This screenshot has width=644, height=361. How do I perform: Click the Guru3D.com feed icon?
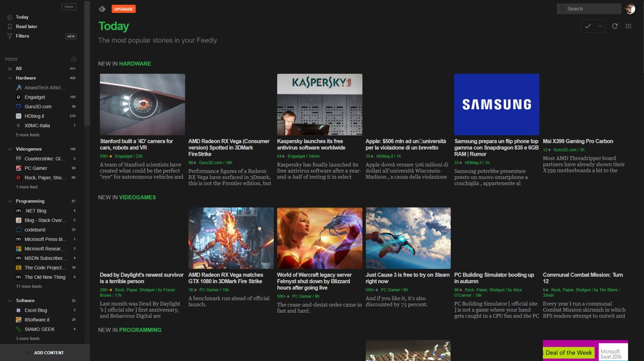point(19,106)
